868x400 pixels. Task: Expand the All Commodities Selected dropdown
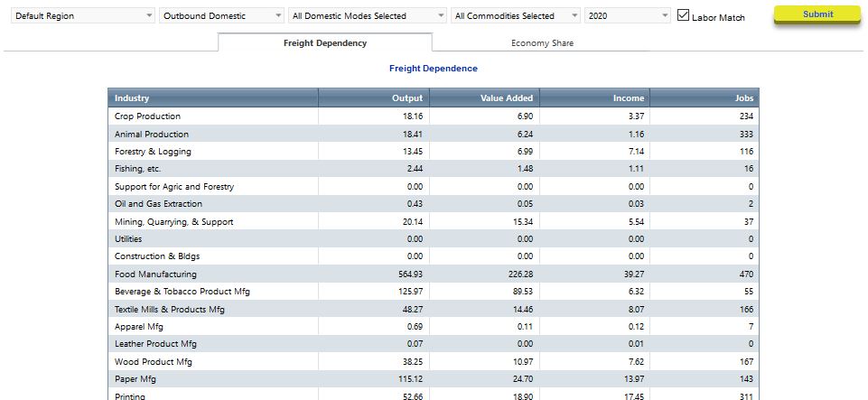click(516, 16)
